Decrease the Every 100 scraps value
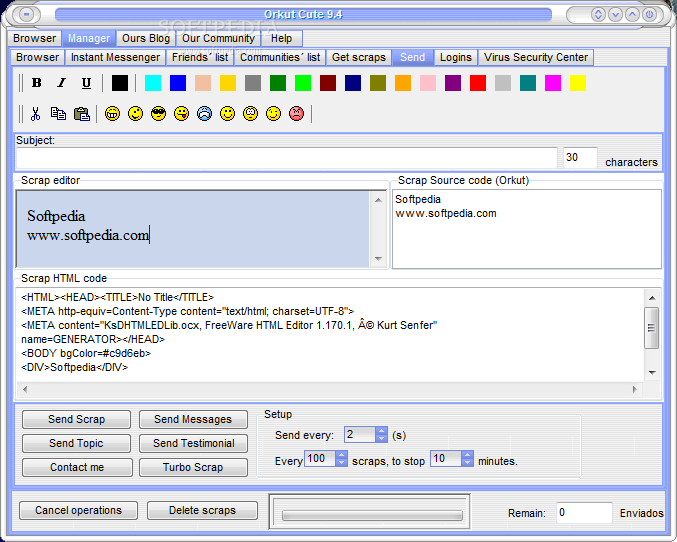 point(342,463)
